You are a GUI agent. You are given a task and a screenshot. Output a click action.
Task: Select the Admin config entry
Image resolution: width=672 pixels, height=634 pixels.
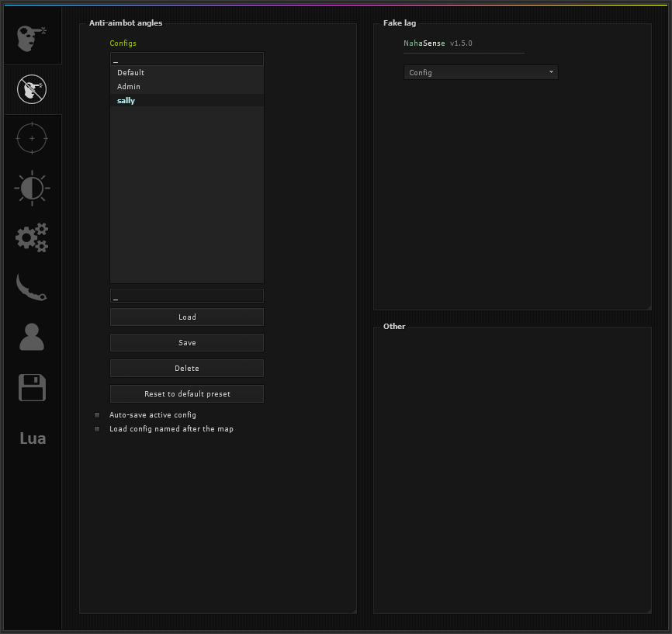click(x=187, y=87)
